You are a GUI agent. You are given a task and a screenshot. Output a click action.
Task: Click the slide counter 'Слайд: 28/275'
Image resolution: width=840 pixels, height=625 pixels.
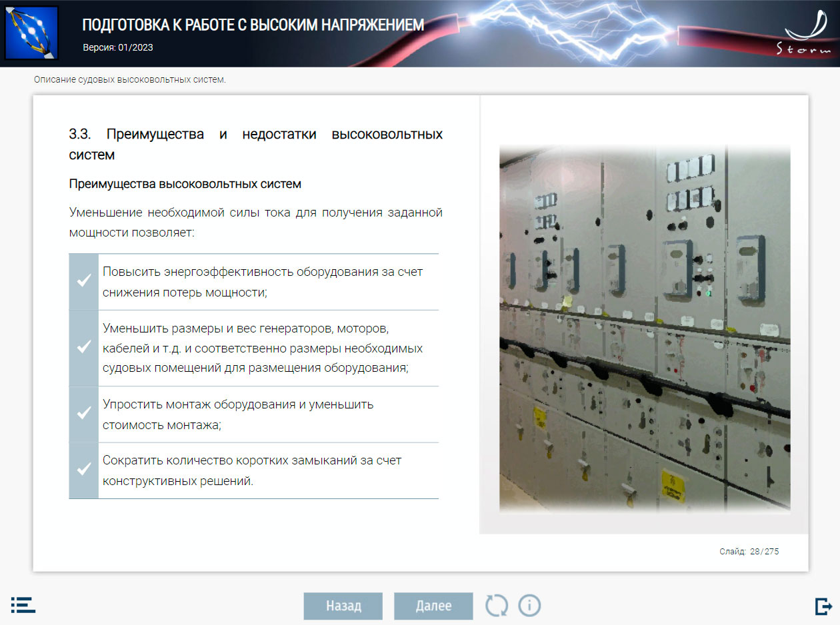pos(749,552)
